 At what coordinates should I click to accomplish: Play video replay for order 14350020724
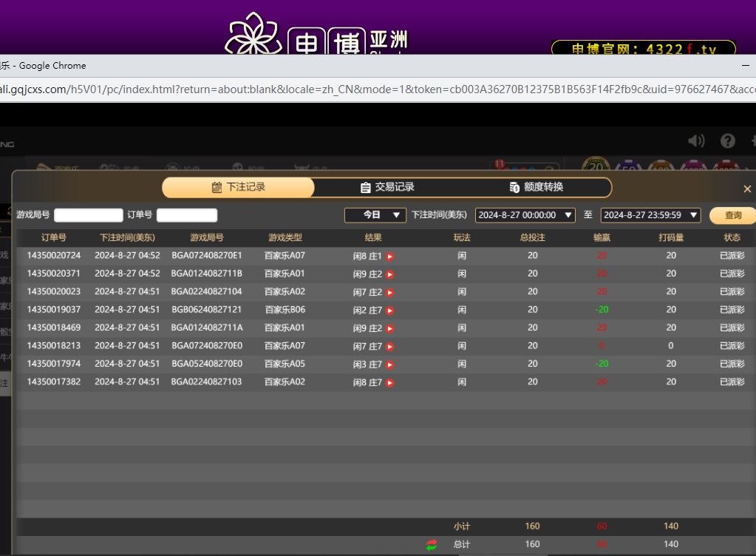(x=390, y=257)
